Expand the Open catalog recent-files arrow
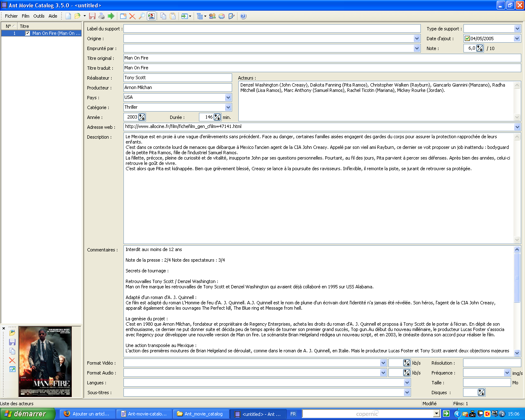The width and height of the screenshot is (525, 420). (x=84, y=16)
